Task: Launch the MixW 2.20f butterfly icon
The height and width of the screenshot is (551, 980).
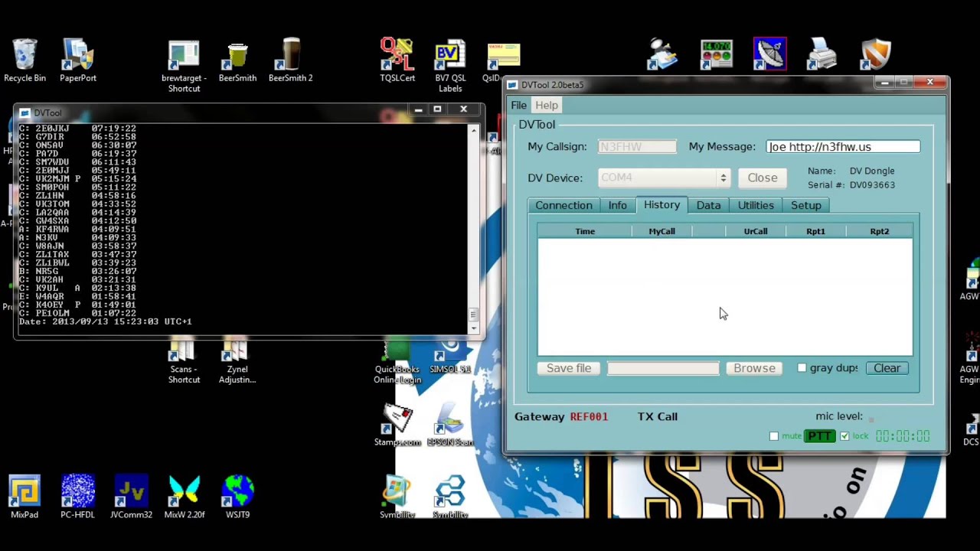Action: tap(185, 497)
